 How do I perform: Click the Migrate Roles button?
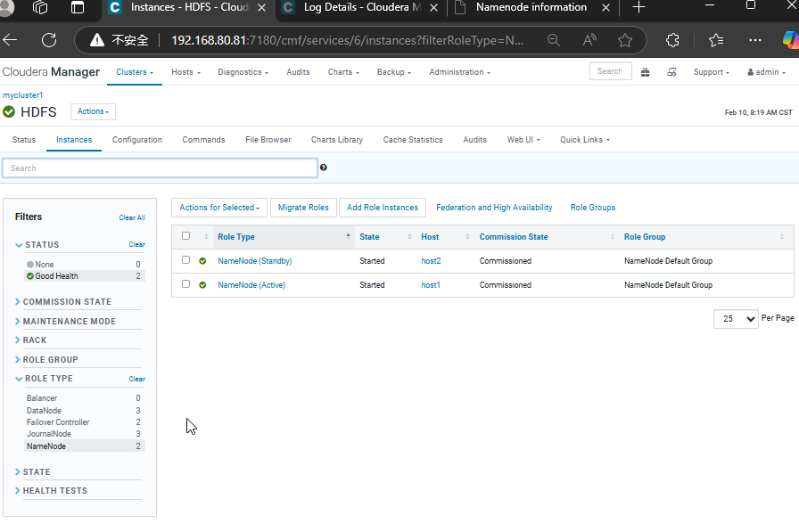coord(303,208)
